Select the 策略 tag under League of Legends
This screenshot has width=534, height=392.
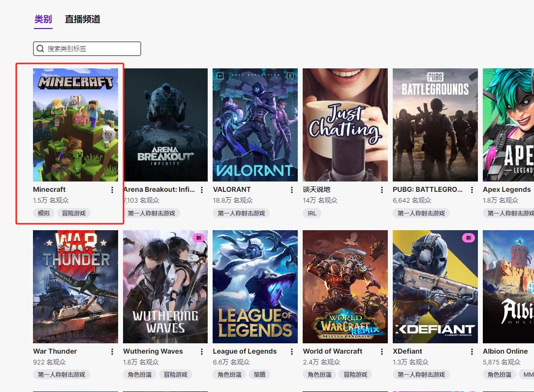point(259,375)
